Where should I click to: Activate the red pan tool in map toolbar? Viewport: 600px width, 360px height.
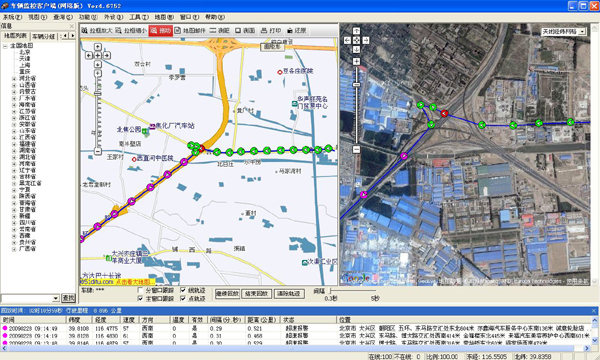point(161,31)
